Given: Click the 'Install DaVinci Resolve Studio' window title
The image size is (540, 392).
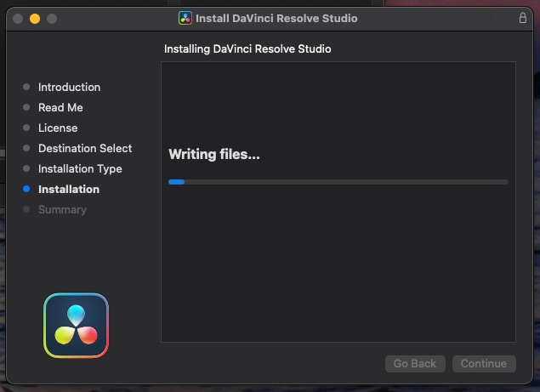Looking at the screenshot, I should pyautogui.click(x=276, y=18).
